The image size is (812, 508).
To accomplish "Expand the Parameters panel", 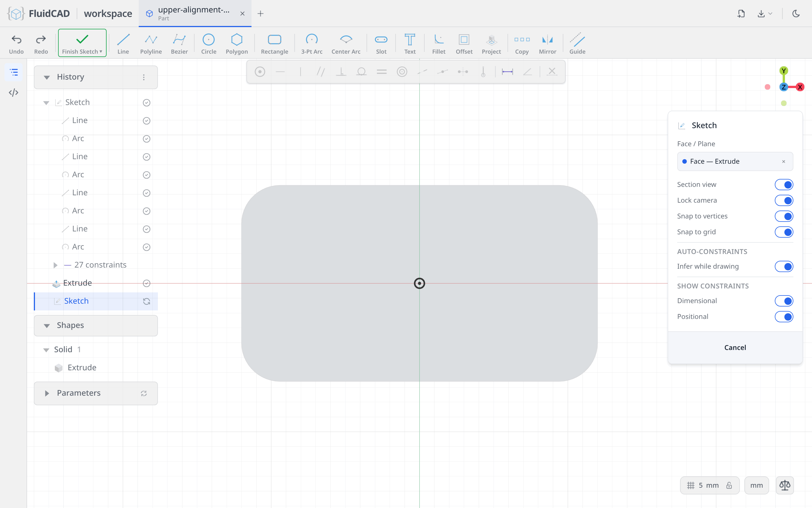I will [x=47, y=393].
